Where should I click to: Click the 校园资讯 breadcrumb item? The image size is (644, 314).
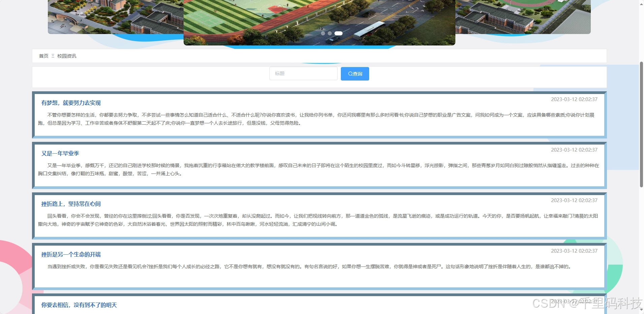67,56
